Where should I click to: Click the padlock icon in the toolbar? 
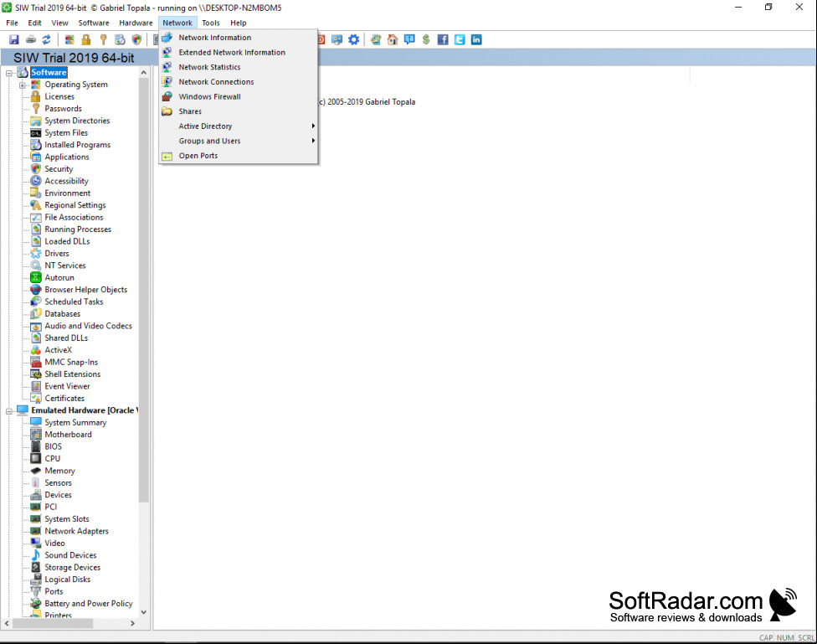pos(86,39)
